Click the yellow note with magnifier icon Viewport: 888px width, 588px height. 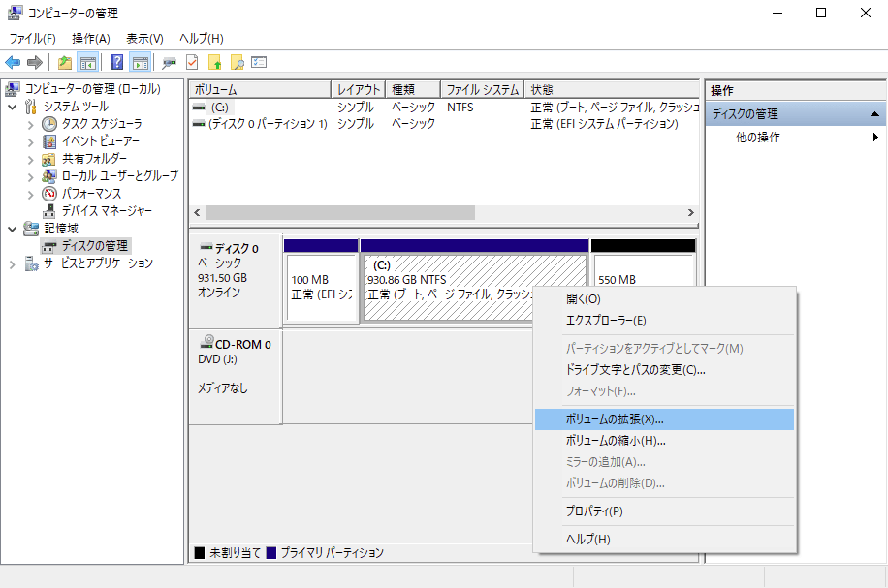click(x=237, y=62)
